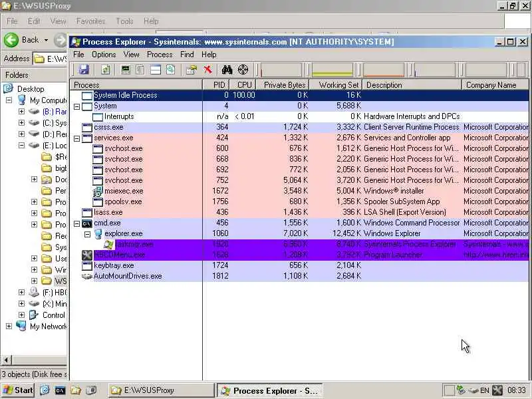532x399 pixels.
Task: Click command prompt quick launch icon in taskbar
Action: pos(60,390)
